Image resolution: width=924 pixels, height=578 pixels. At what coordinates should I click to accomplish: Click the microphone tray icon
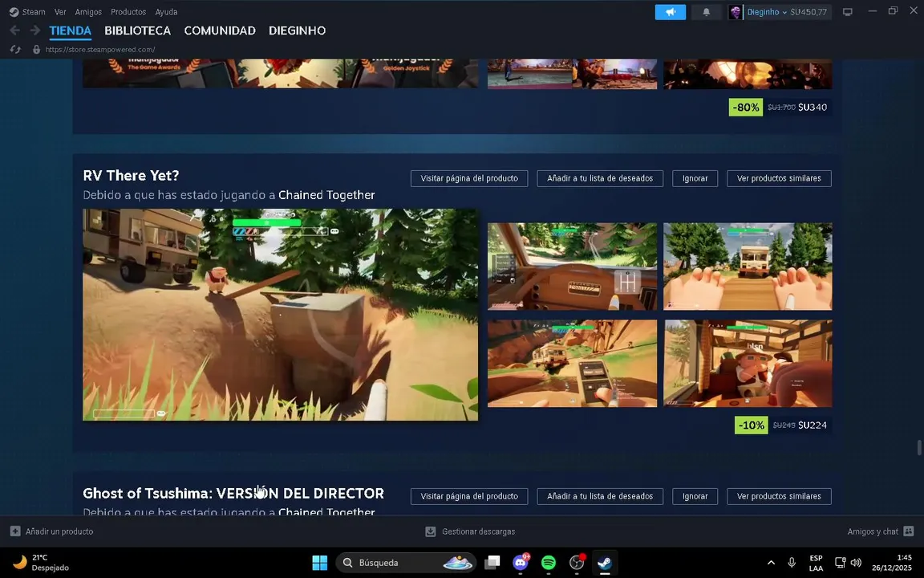tap(792, 563)
